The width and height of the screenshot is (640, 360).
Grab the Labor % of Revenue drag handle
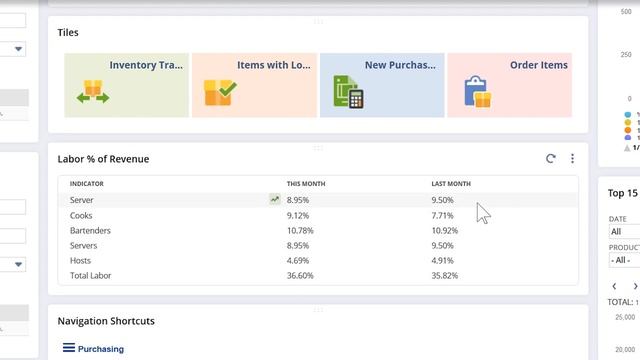318,148
